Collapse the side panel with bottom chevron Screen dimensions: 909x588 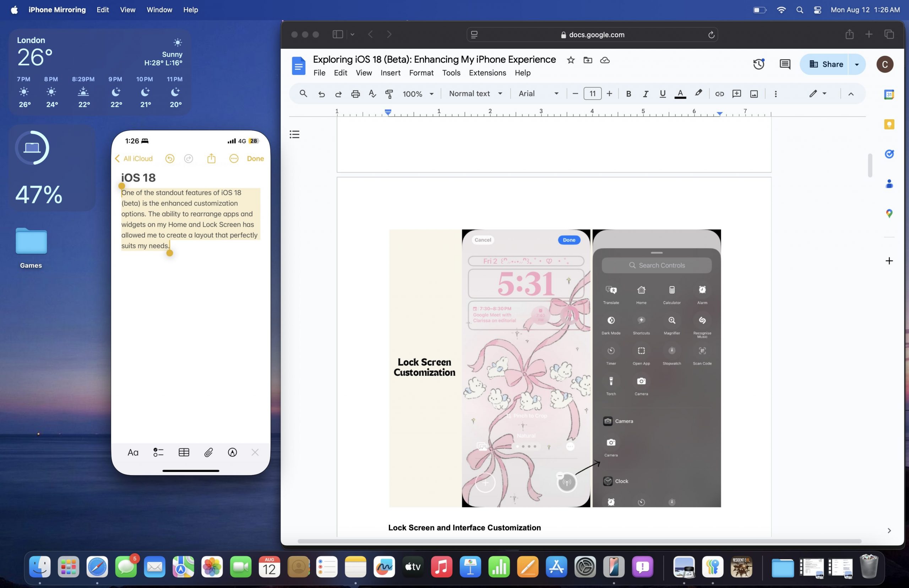(x=889, y=531)
